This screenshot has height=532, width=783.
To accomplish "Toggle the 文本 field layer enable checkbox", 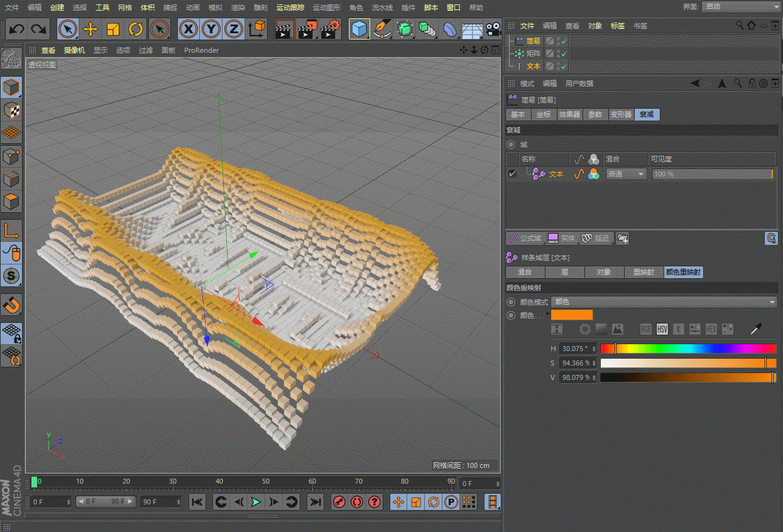I will point(513,174).
